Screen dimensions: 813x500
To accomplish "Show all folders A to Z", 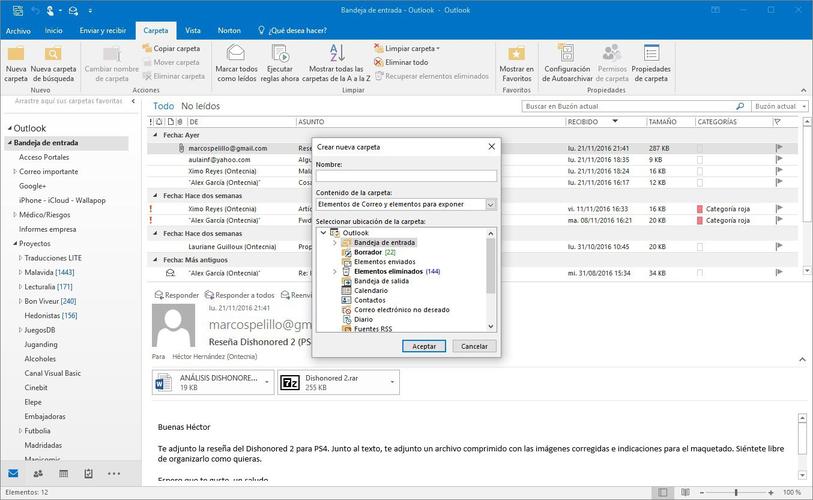I will coord(336,63).
